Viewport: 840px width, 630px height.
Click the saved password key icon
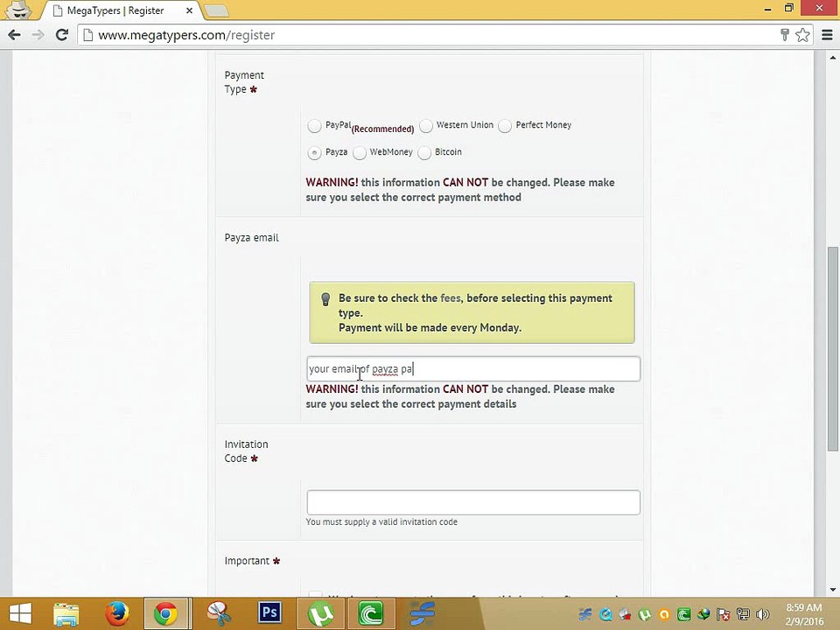(x=784, y=35)
